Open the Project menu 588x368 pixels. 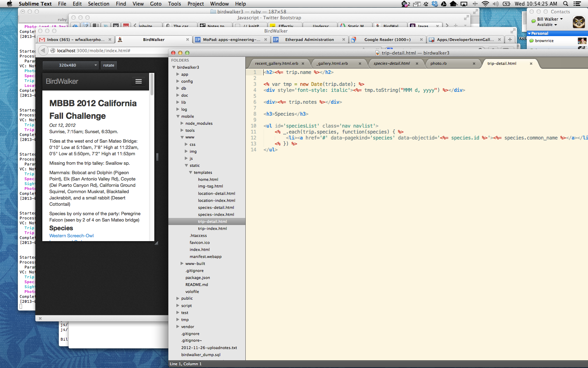[x=196, y=4]
